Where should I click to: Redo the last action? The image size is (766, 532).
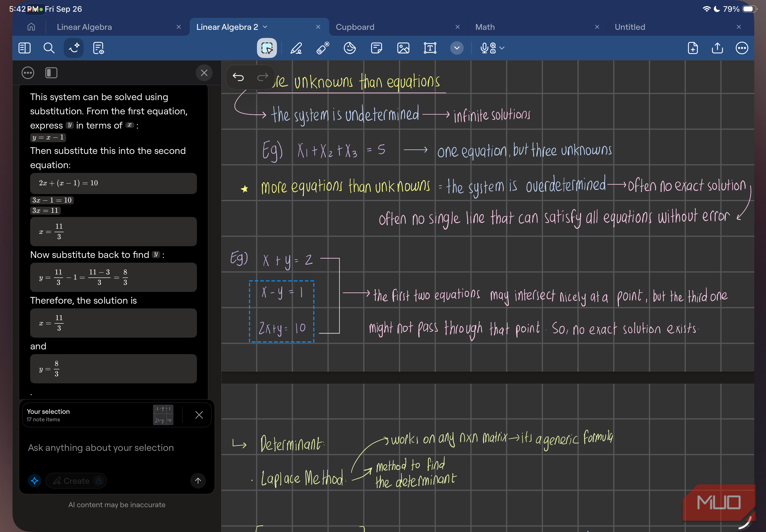tap(263, 77)
